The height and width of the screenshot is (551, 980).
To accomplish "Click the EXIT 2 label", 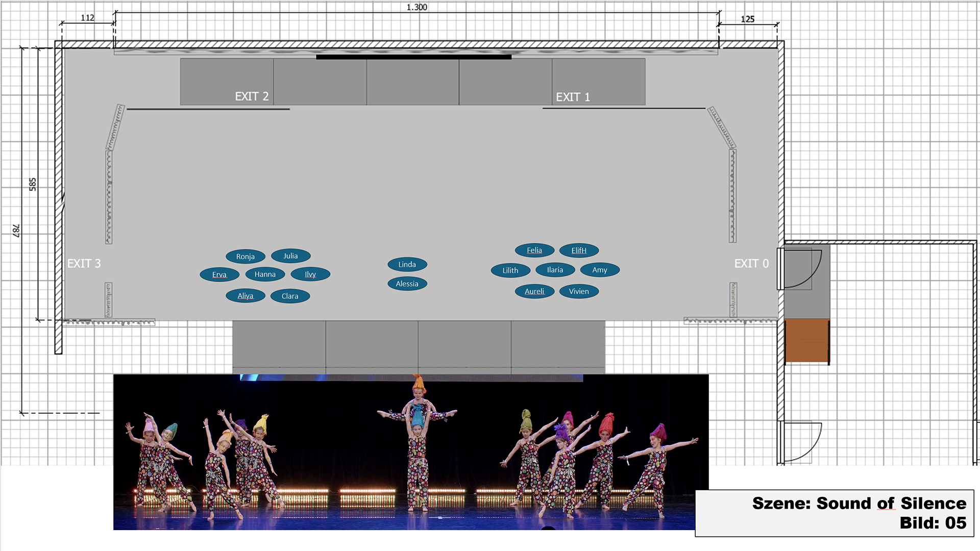I will [x=252, y=96].
